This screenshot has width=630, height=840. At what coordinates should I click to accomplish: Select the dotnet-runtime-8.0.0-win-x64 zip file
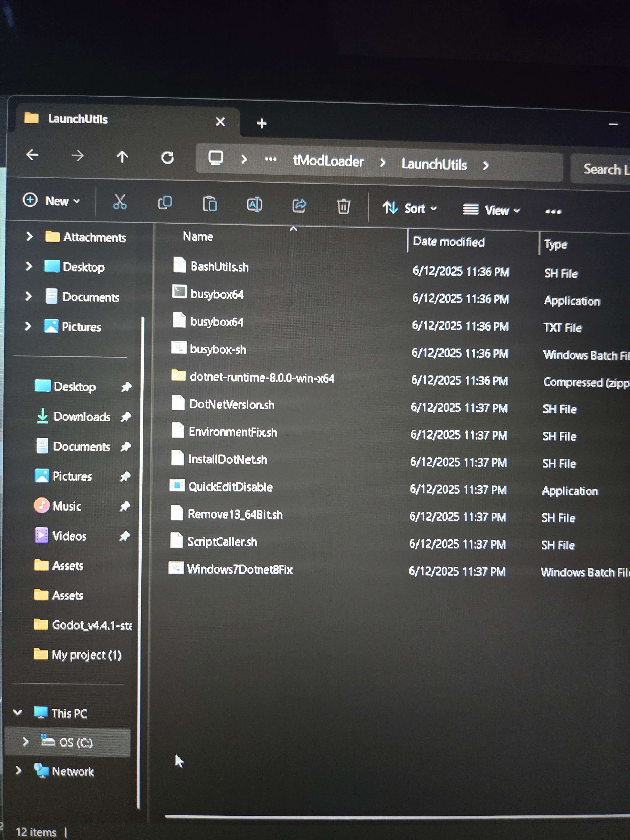[262, 378]
